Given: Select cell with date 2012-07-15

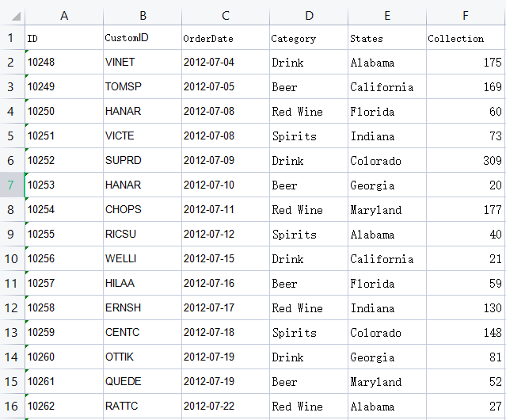Looking at the screenshot, I should click(x=226, y=258).
